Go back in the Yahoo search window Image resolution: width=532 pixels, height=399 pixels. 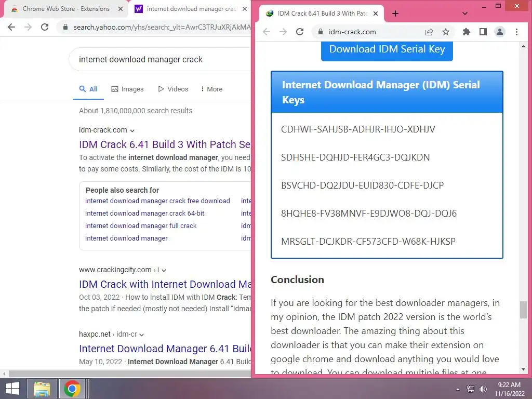[x=11, y=27]
